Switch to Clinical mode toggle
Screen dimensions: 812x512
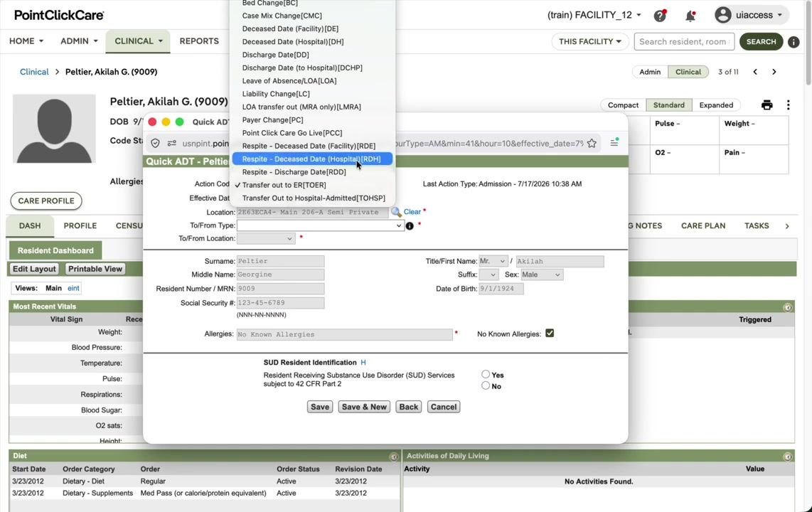[x=688, y=72]
